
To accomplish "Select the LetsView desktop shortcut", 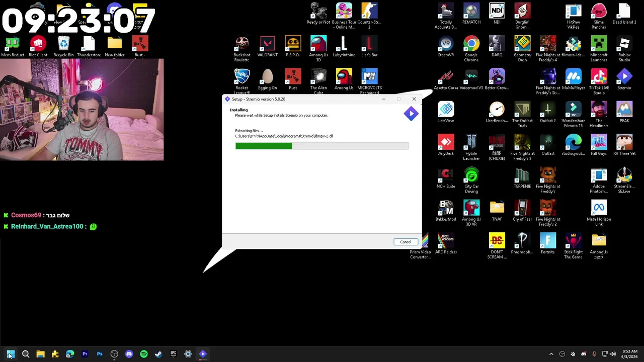I will click(x=446, y=112).
